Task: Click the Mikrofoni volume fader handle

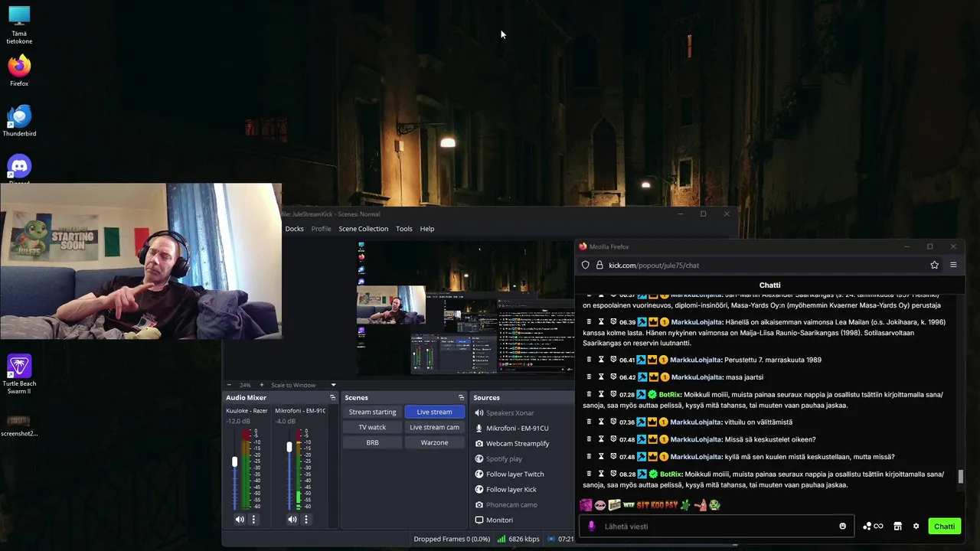Action: 289,446
